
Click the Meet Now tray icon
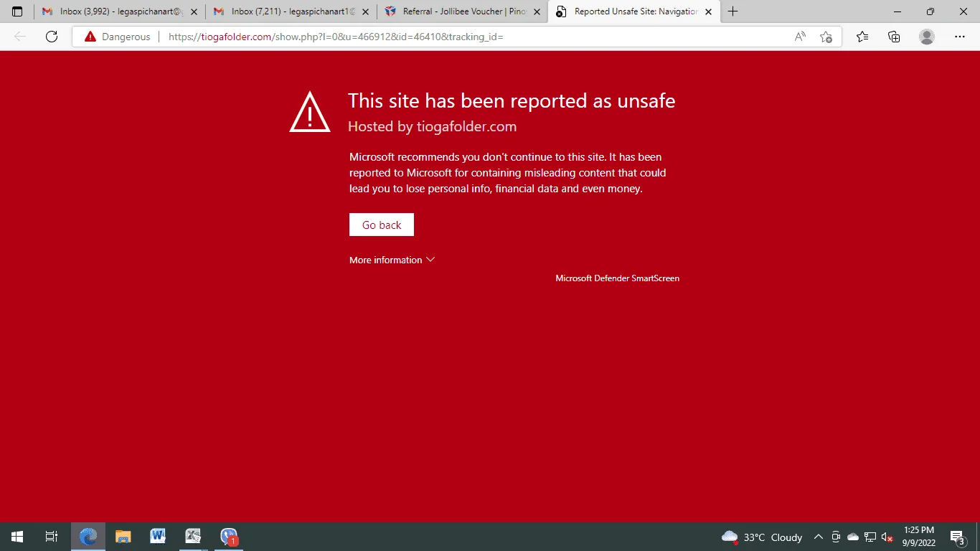pyautogui.click(x=836, y=537)
